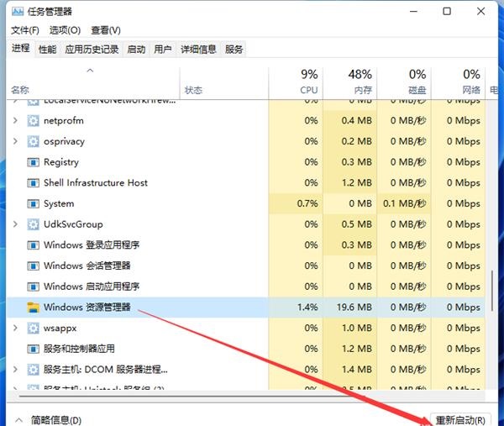Select the UdkSvcGroup row name
The image size is (504, 426).
[x=73, y=224]
